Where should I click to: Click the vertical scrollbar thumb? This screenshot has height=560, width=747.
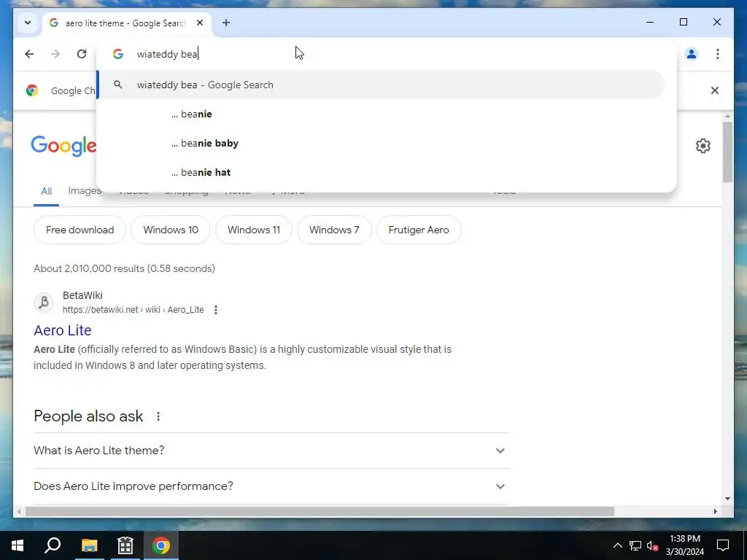click(727, 152)
